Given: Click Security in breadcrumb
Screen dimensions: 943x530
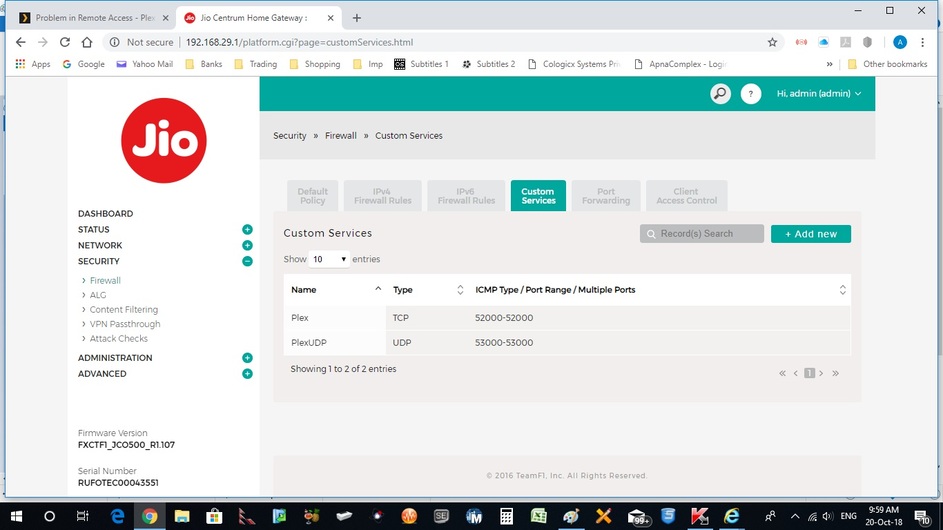Looking at the screenshot, I should [290, 136].
